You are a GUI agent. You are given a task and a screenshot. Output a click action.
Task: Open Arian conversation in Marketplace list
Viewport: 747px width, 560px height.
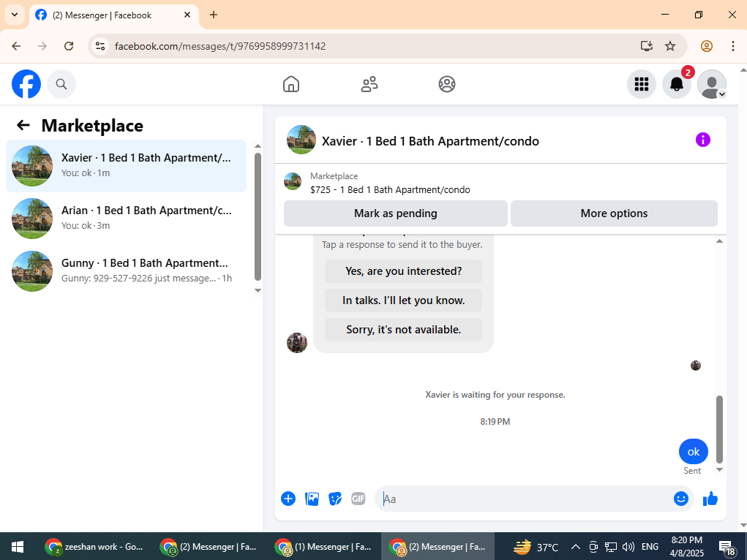pyautogui.click(x=126, y=219)
